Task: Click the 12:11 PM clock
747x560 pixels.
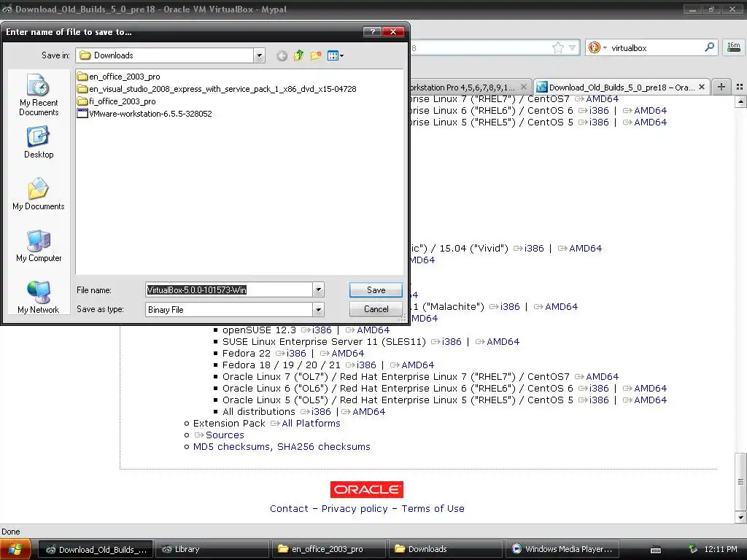Action: tap(720, 550)
